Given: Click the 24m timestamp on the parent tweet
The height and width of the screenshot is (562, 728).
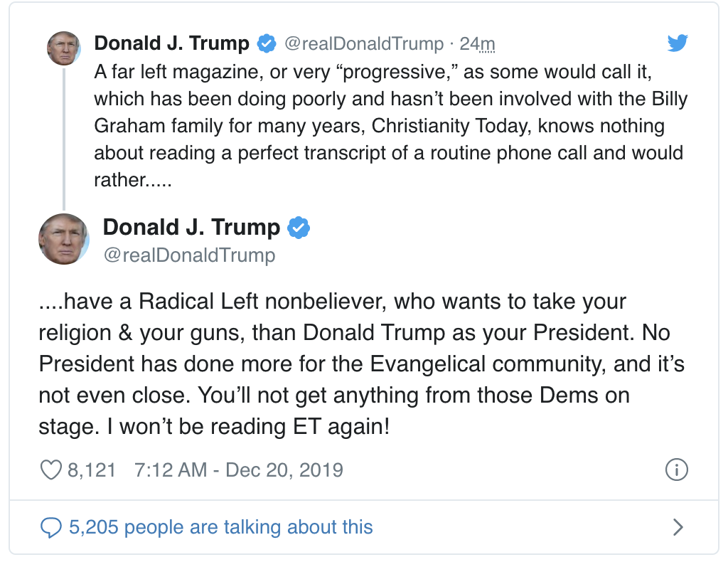Looking at the screenshot, I should tap(477, 43).
